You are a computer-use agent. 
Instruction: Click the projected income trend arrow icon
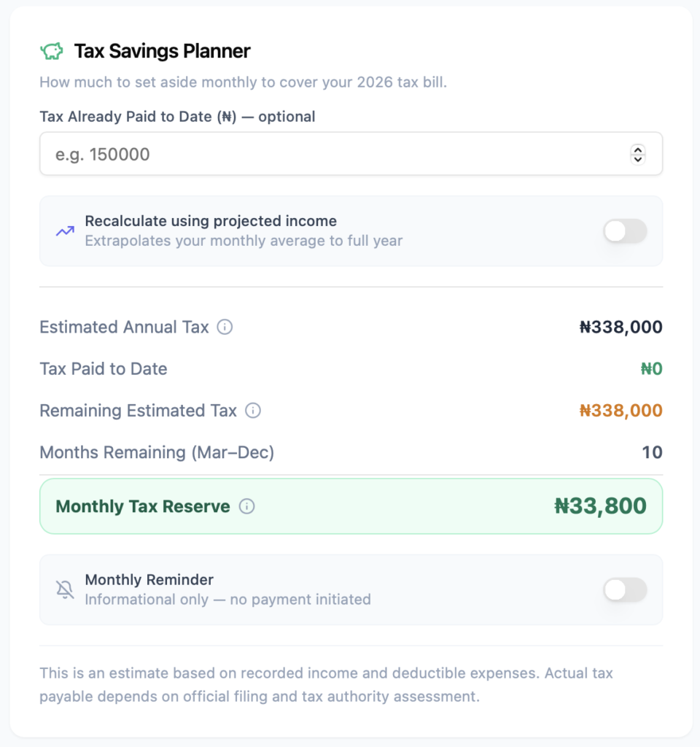point(66,231)
